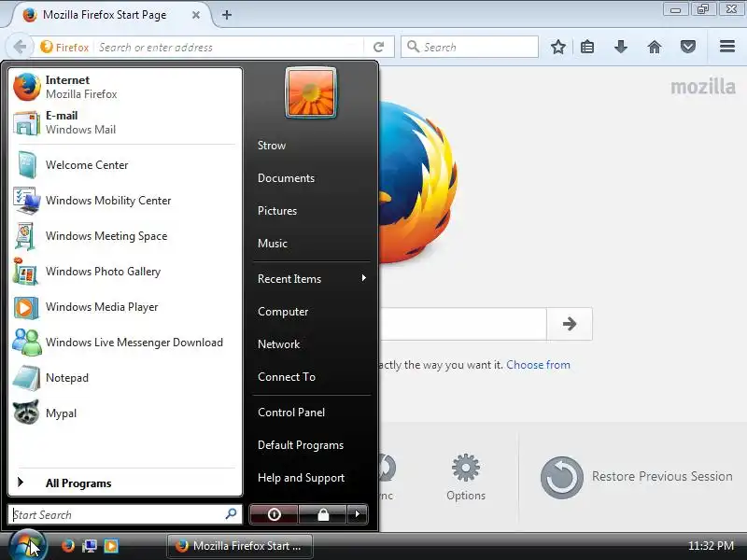Click the taskbar clock
The width and height of the screenshot is (747, 560).
711,546
